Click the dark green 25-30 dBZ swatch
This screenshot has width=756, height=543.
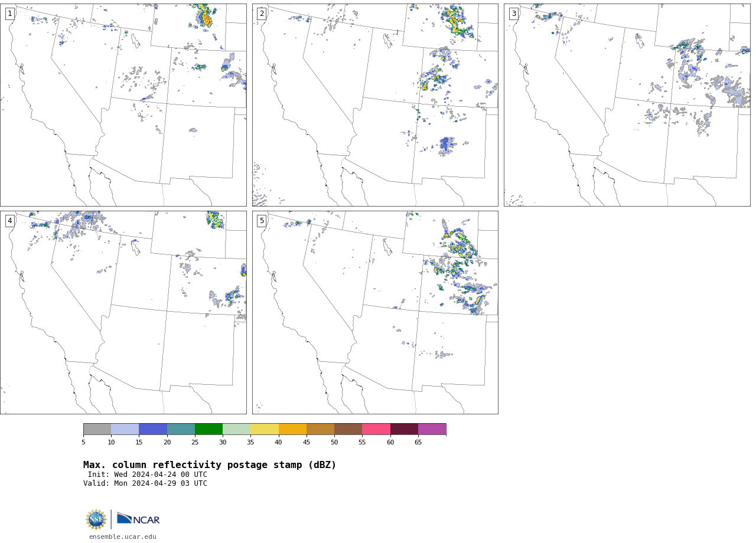click(x=208, y=429)
